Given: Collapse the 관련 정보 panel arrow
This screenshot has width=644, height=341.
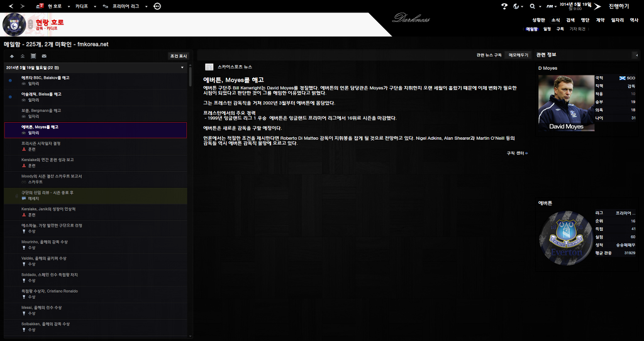Looking at the screenshot, I should click(636, 55).
